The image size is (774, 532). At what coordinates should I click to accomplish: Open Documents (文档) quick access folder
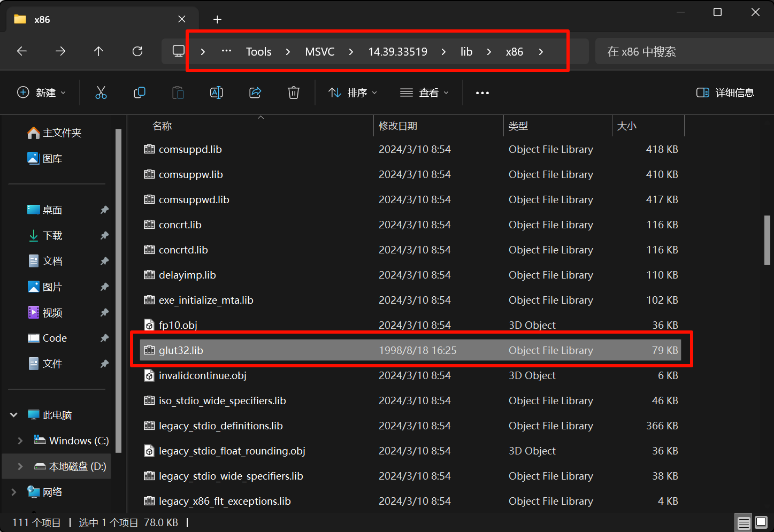45,261
